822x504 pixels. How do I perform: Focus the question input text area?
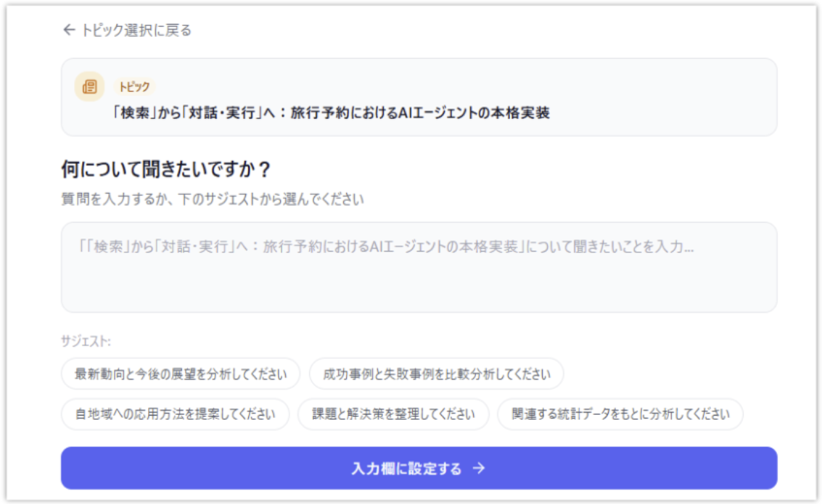pyautogui.click(x=419, y=267)
